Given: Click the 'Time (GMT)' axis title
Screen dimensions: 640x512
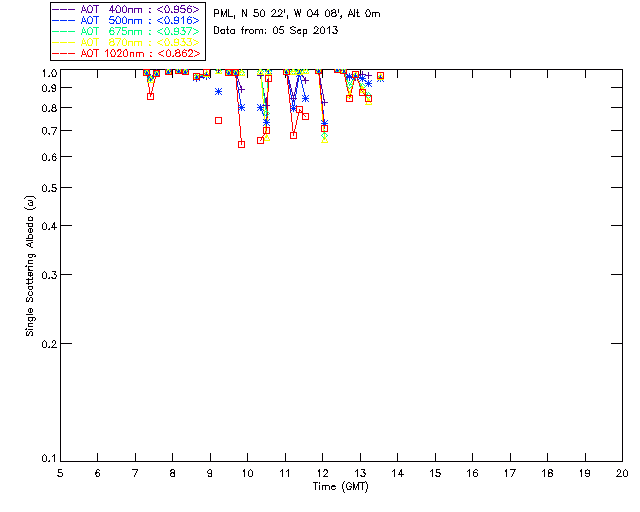Looking at the screenshot, I should [340, 487].
